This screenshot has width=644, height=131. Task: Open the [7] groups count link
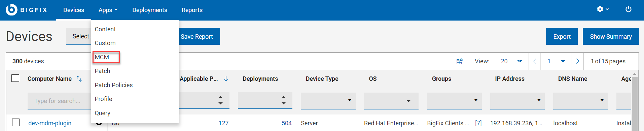tap(478, 123)
